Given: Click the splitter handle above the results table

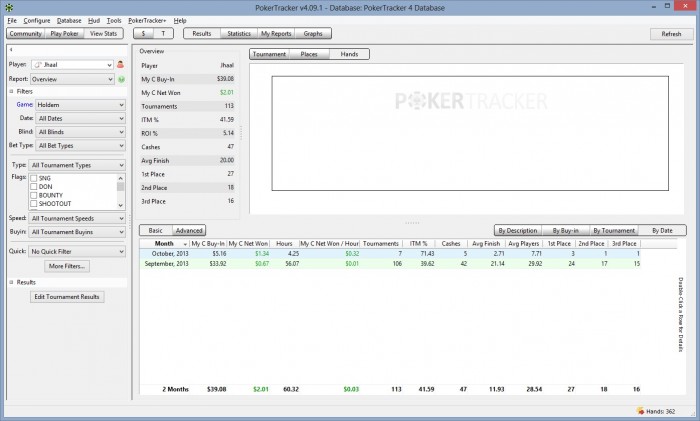Looking at the screenshot, I should (x=412, y=222).
